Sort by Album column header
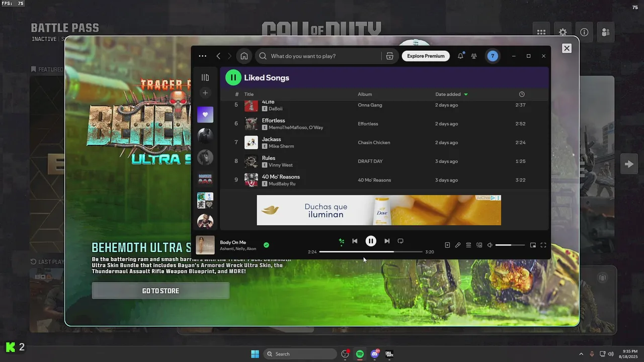The width and height of the screenshot is (644, 362). (x=365, y=95)
